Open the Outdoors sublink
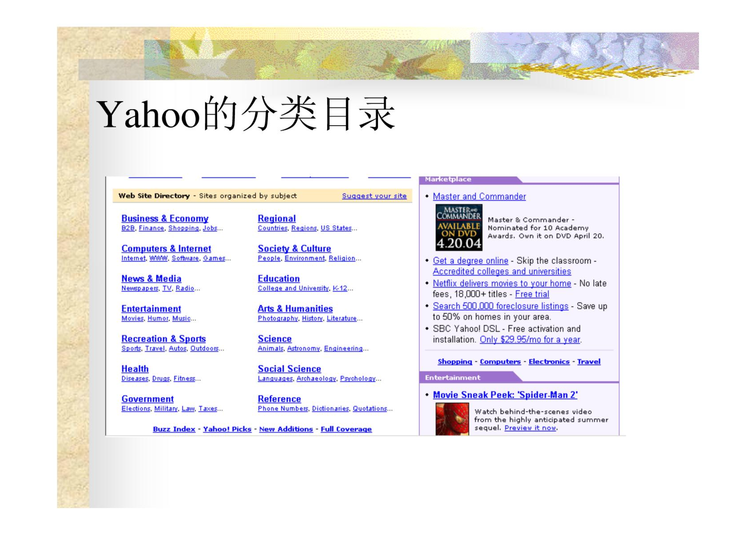The image size is (756, 535). pyautogui.click(x=204, y=348)
